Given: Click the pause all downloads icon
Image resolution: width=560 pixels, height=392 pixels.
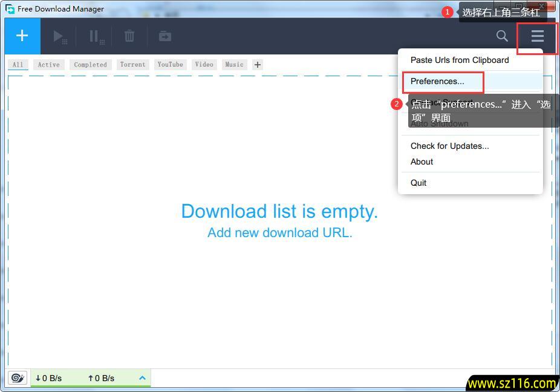Looking at the screenshot, I should [x=96, y=37].
